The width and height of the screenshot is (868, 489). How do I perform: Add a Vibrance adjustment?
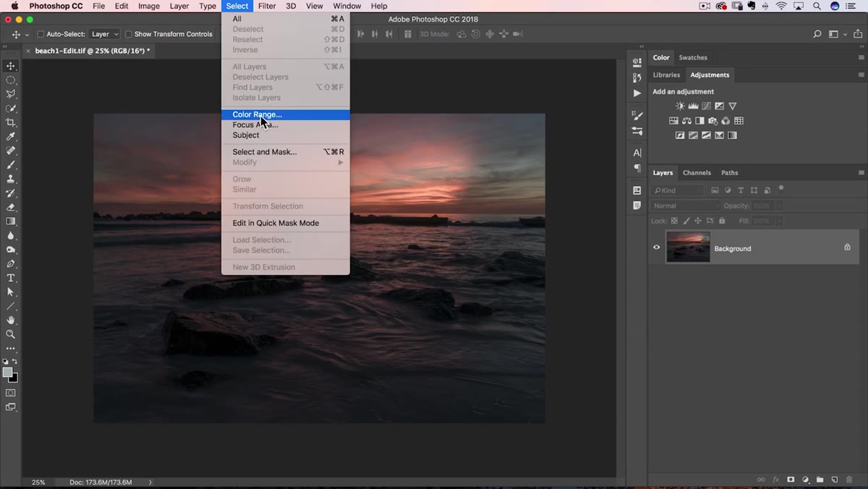click(732, 106)
